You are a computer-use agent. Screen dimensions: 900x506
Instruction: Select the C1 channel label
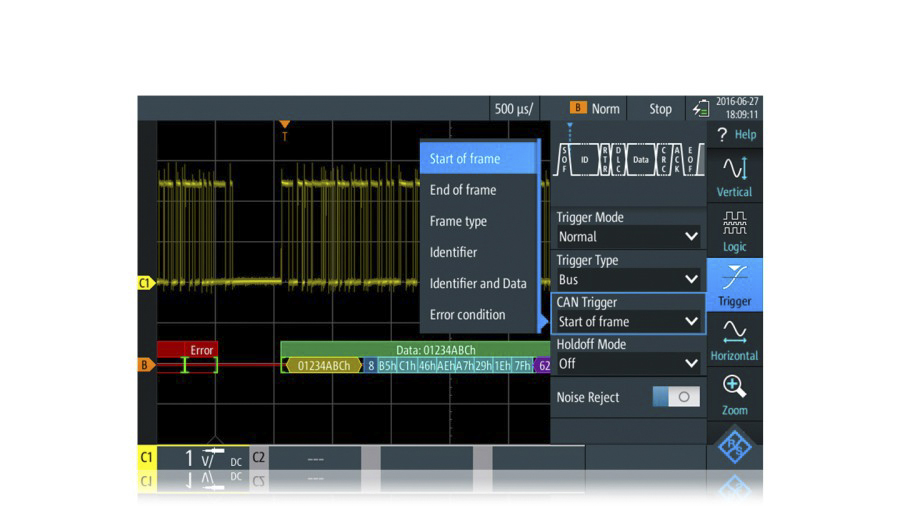(147, 457)
